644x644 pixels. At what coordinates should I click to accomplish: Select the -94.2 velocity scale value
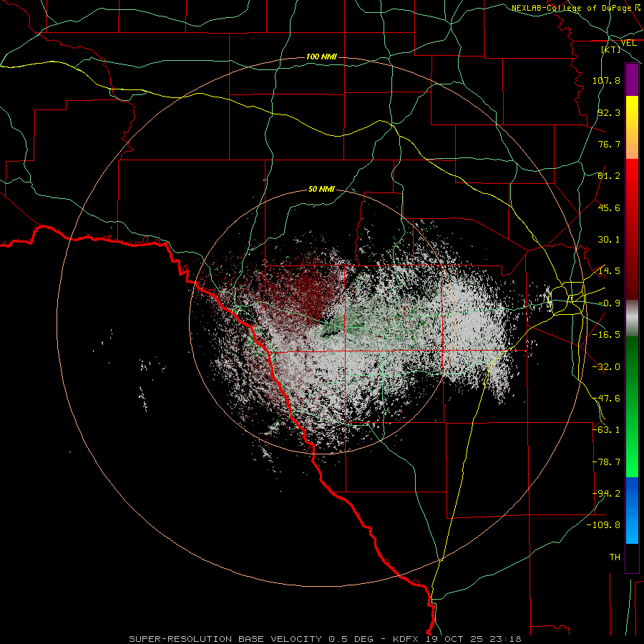606,494
